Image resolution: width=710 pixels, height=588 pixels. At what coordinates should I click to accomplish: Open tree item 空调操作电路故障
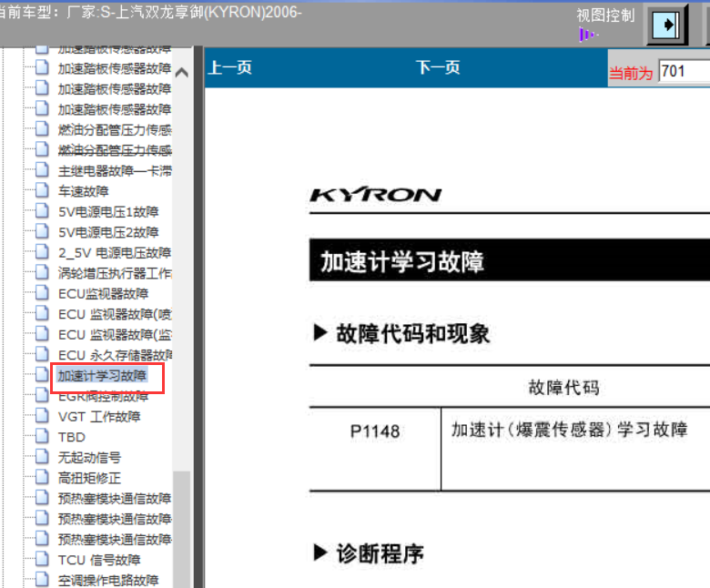(108, 581)
